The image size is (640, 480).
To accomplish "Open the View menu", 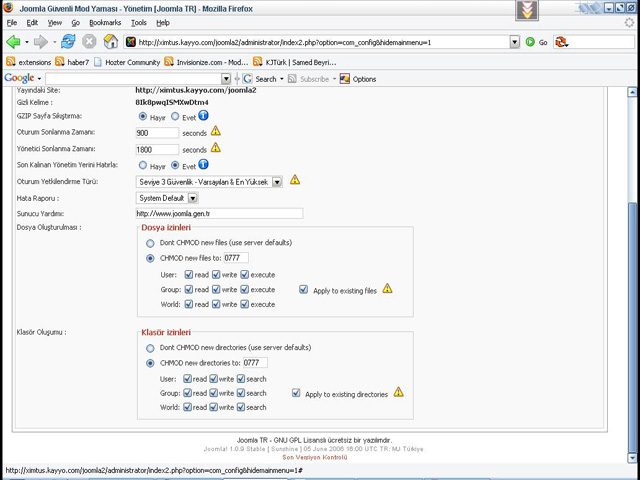I will [x=55, y=23].
